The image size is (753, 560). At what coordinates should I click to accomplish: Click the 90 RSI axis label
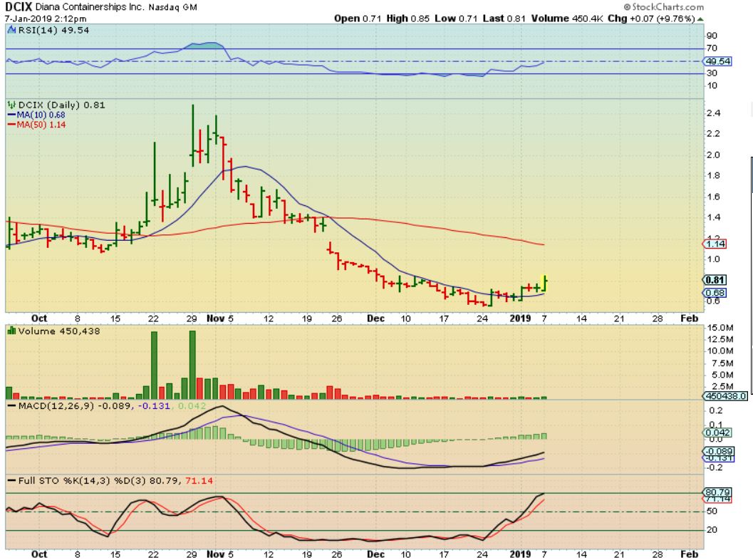click(x=712, y=36)
